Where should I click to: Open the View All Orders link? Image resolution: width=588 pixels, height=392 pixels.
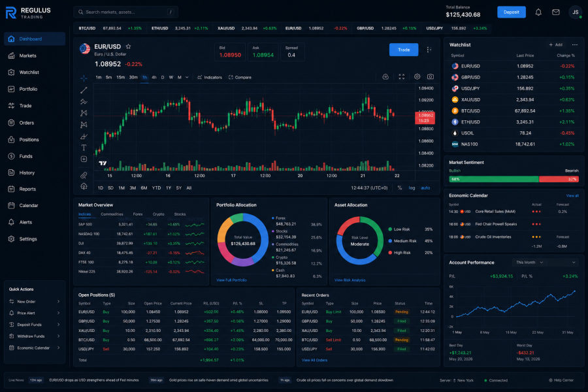pyautogui.click(x=314, y=360)
